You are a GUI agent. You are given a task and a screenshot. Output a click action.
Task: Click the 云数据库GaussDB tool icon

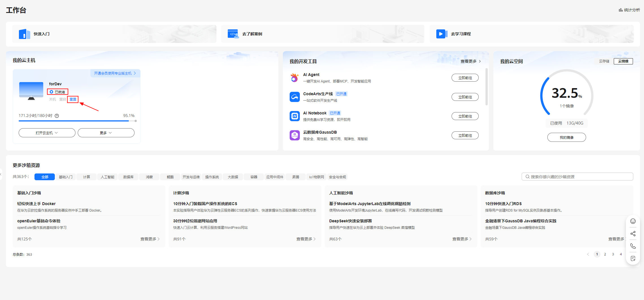click(x=294, y=135)
